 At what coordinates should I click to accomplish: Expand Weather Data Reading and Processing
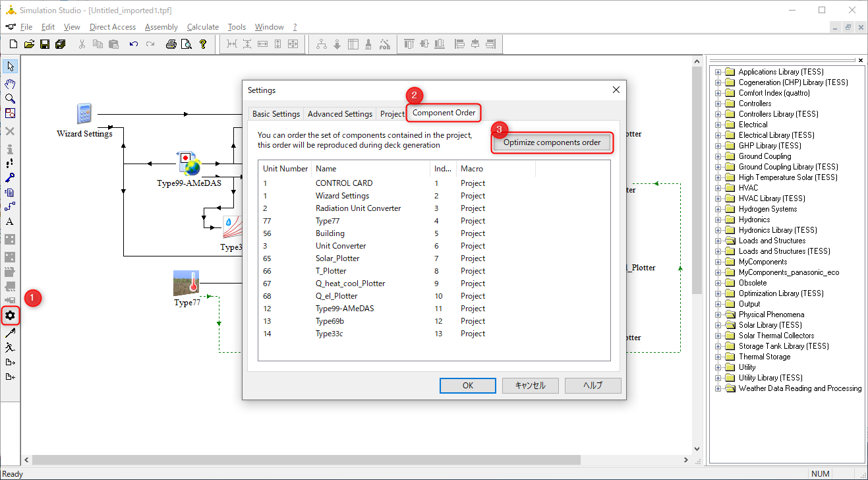(718, 388)
